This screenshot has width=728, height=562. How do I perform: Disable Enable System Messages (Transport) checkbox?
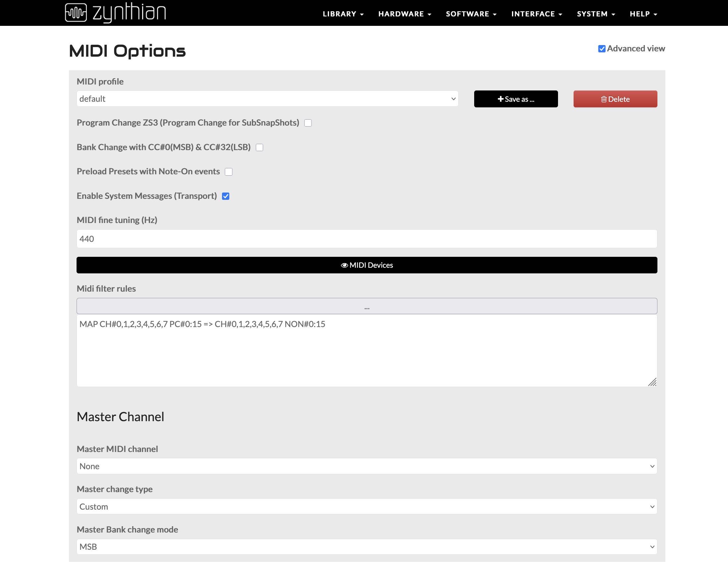click(x=226, y=196)
